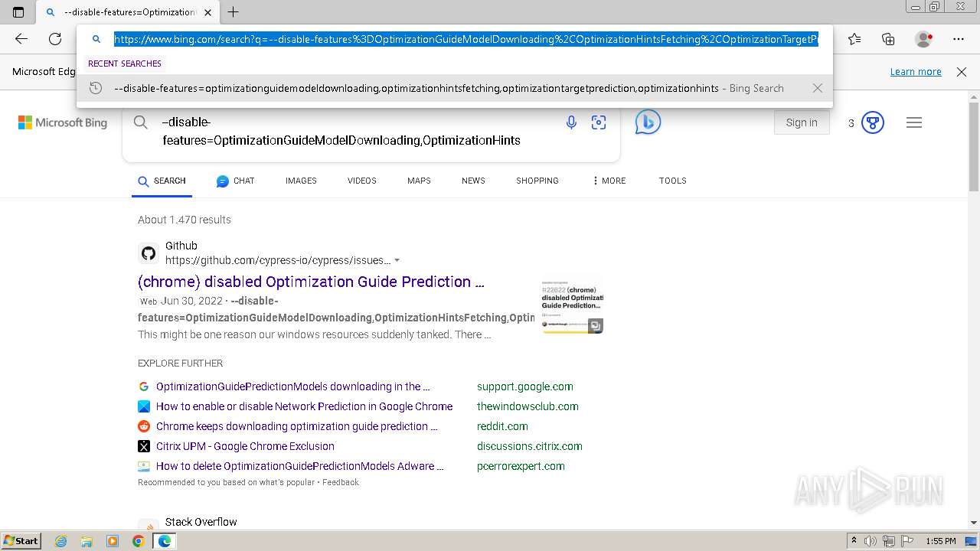Open the Github result title link
This screenshot has width=980, height=551.
click(311, 282)
